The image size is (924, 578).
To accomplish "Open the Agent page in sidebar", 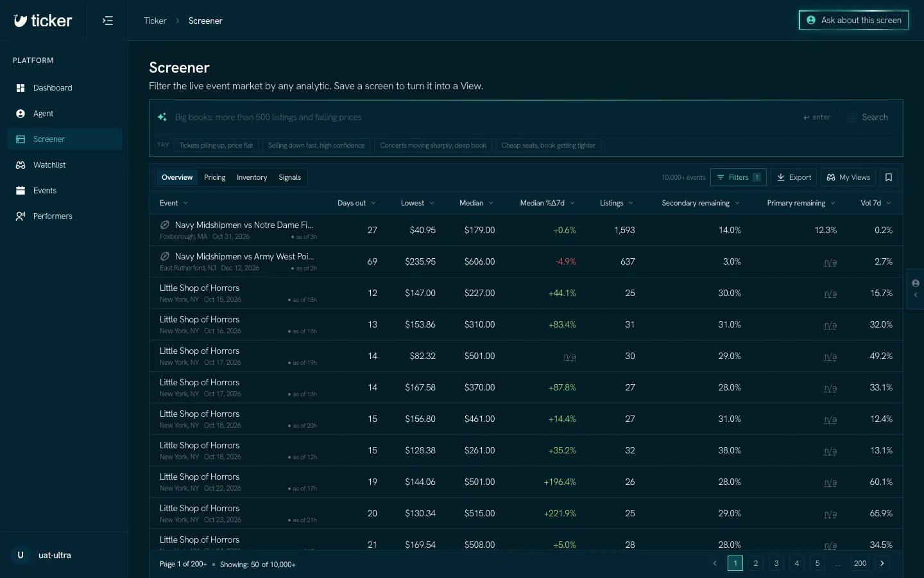I will click(x=65, y=114).
